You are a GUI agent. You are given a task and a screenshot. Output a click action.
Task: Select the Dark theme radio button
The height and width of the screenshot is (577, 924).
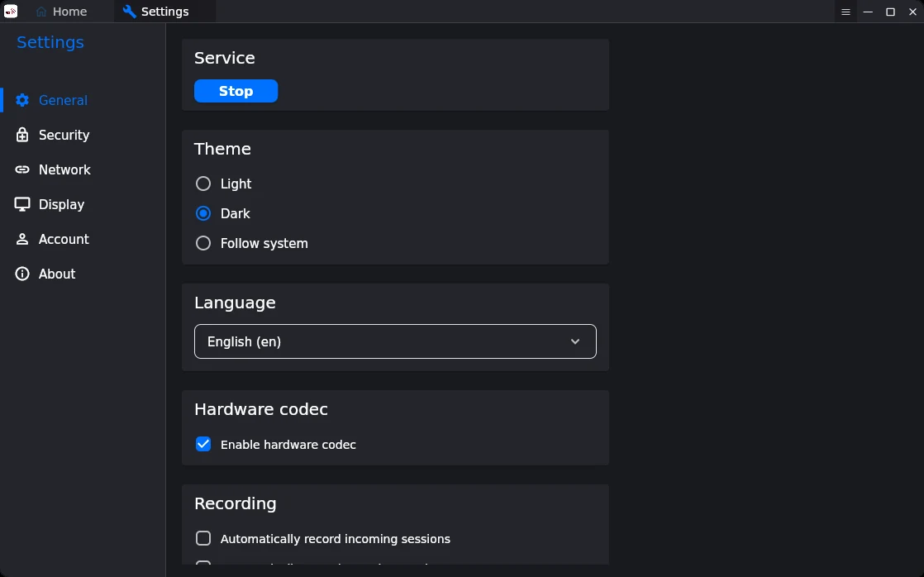[x=203, y=213]
